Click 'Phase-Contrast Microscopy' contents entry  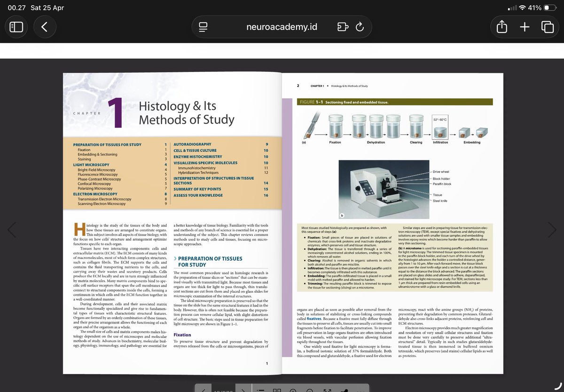point(100,179)
